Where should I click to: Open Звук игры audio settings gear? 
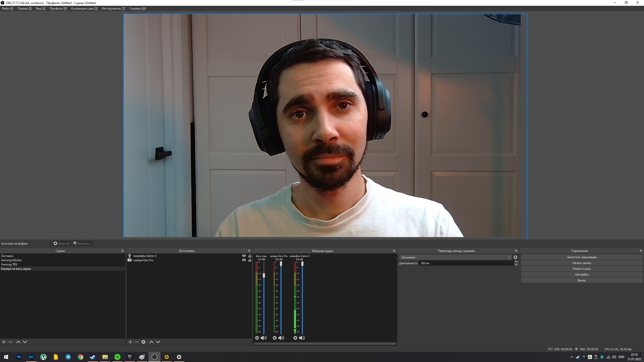[257, 338]
